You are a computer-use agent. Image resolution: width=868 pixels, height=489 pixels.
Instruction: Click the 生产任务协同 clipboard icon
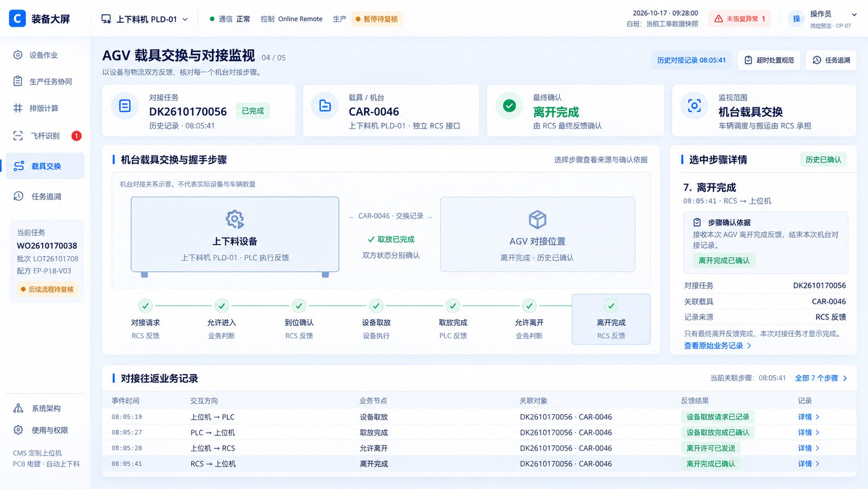pyautogui.click(x=18, y=81)
